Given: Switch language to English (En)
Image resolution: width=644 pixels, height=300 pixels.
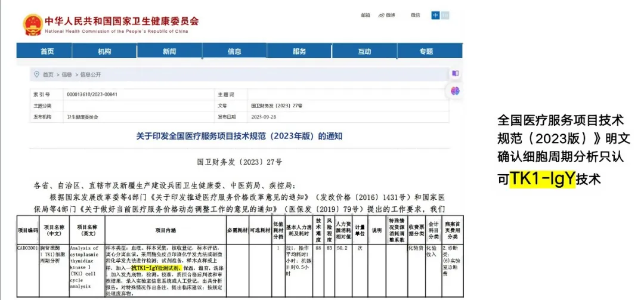Looking at the screenshot, I should [444, 16].
